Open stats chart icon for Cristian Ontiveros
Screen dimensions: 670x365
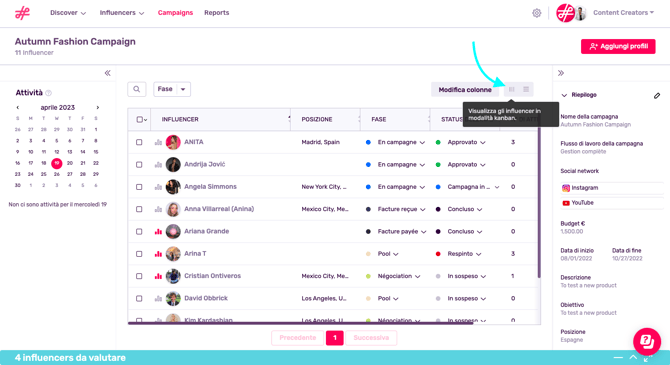coord(158,276)
